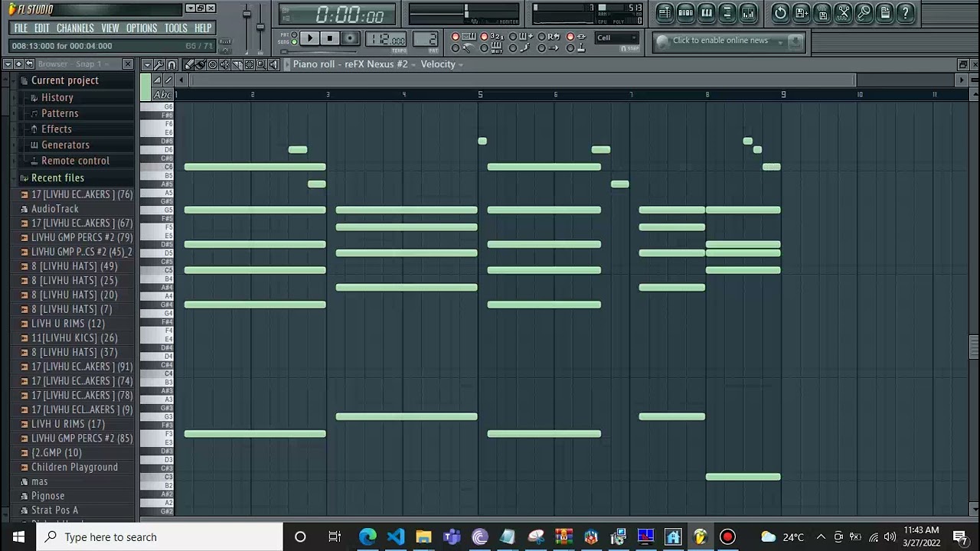This screenshot has height=551, width=980.
Task: Click the circular arrow undo history icon
Action: pos(780,12)
